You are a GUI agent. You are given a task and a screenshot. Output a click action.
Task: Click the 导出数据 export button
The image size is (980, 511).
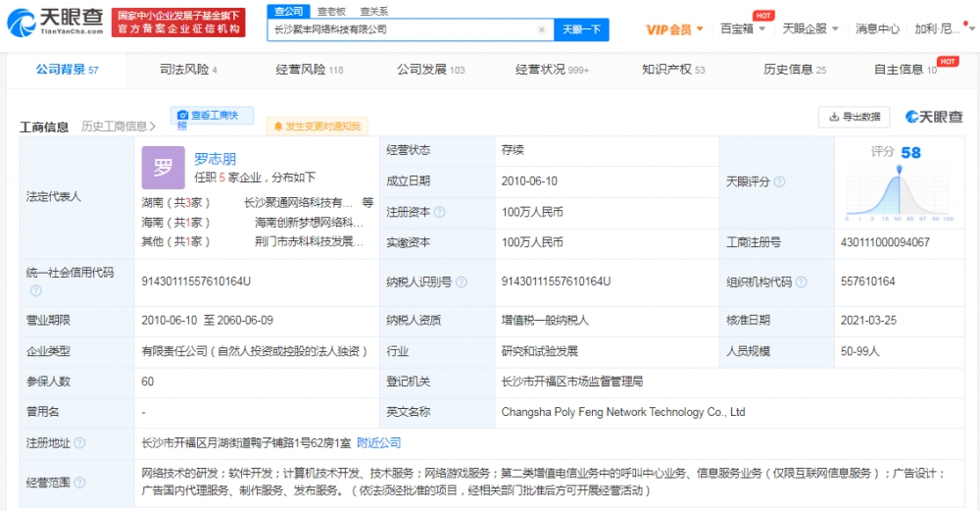pos(854,117)
